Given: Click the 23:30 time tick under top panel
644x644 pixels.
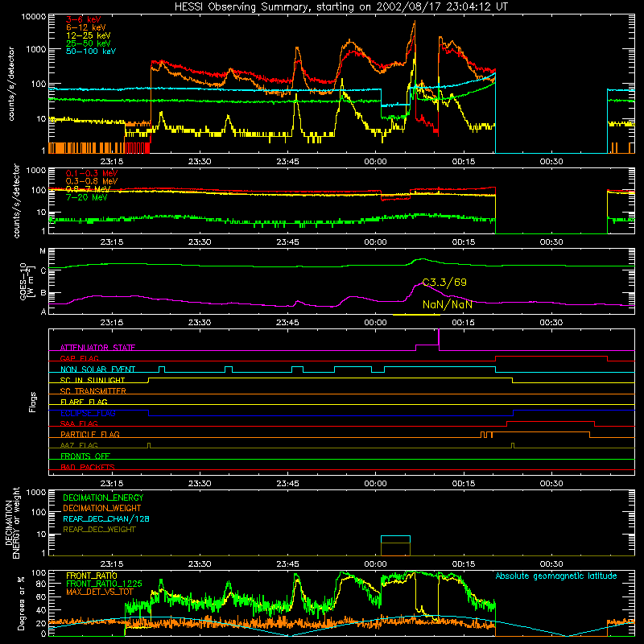Looking at the screenshot, I should [200, 162].
